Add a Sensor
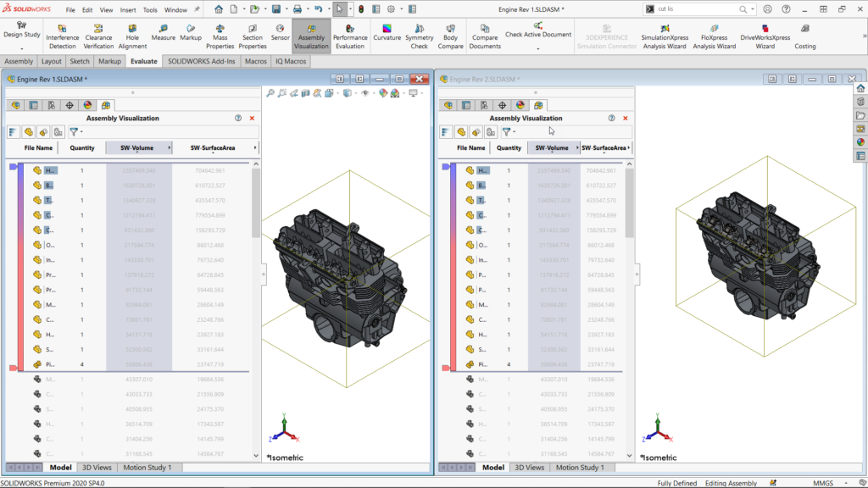 (280, 33)
